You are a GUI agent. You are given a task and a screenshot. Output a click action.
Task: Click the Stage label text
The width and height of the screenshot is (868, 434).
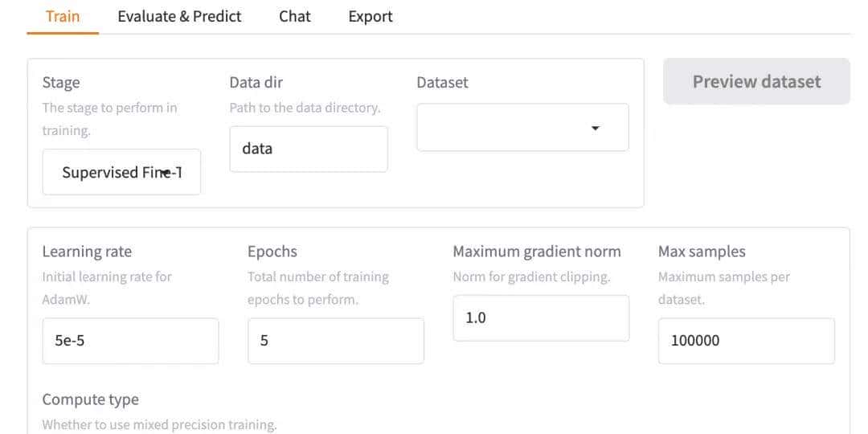(x=61, y=83)
